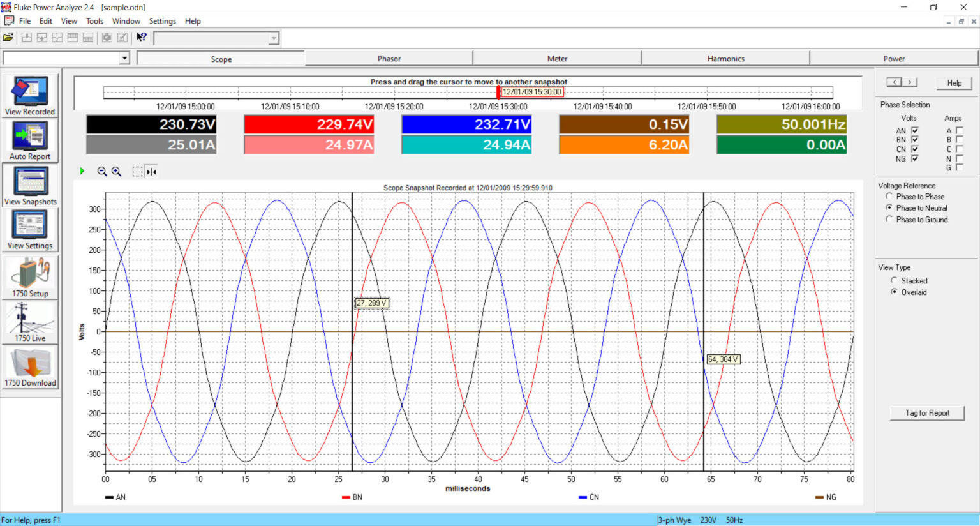Switch to the Phasor tab
Viewport: 980px width, 526px height.
pyautogui.click(x=389, y=58)
